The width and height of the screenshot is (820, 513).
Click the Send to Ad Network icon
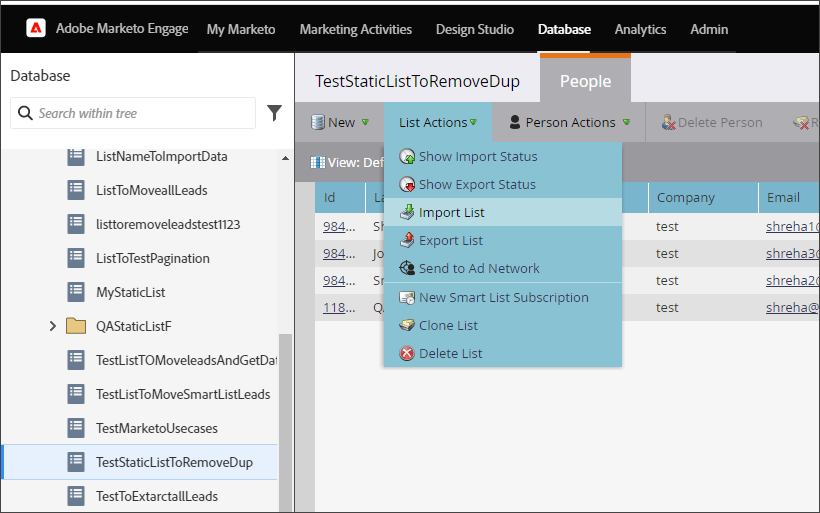(407, 268)
